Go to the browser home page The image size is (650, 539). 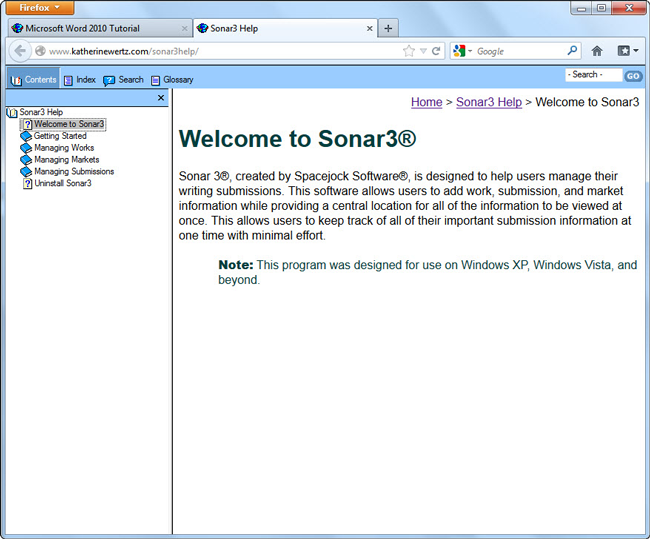[597, 51]
